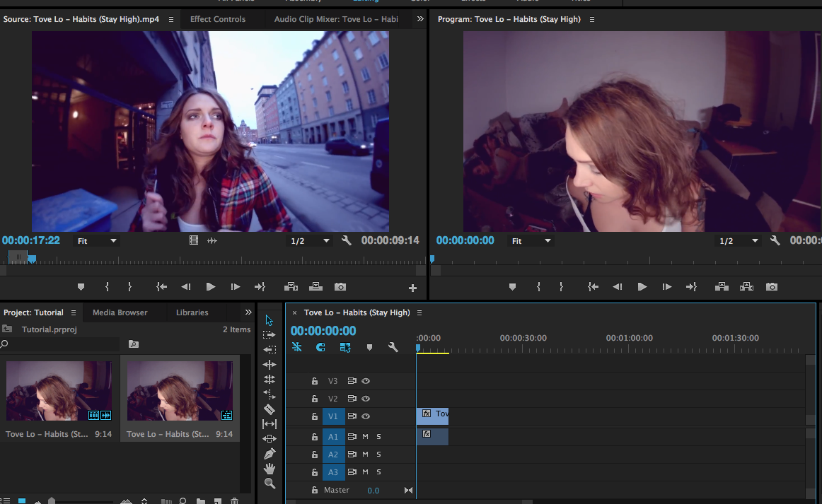Select the Pen tool
This screenshot has height=504, width=822.
click(x=270, y=454)
